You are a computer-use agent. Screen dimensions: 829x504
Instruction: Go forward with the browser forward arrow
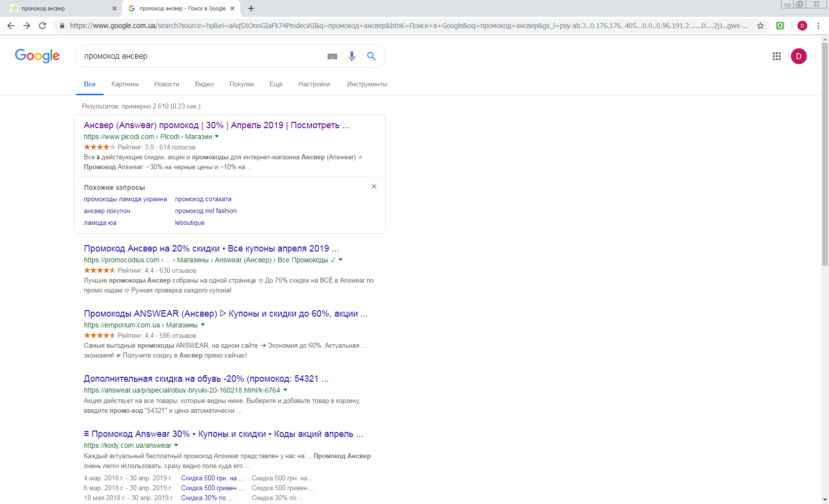point(27,26)
